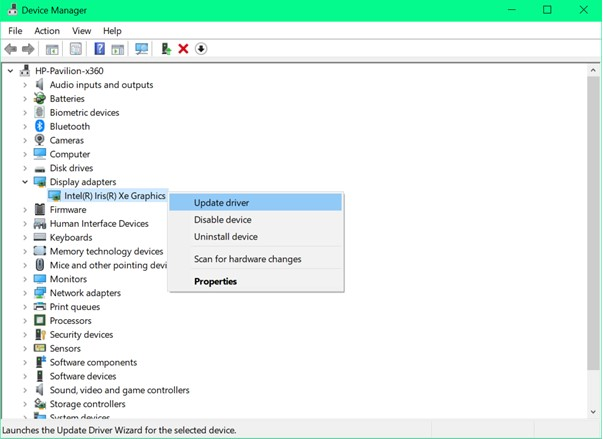Click the Update device driver toolbar icon
Image resolution: width=603 pixels, height=439 pixels.
point(166,49)
